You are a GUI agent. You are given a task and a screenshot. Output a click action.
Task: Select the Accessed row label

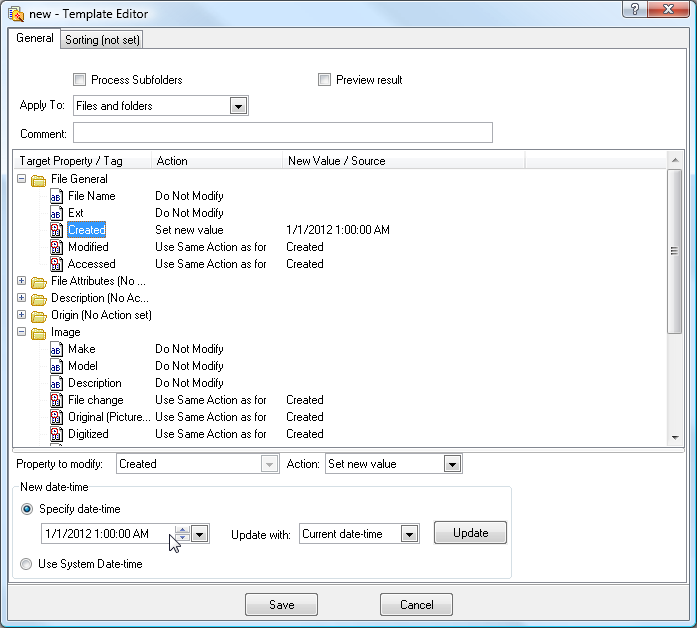[92, 264]
